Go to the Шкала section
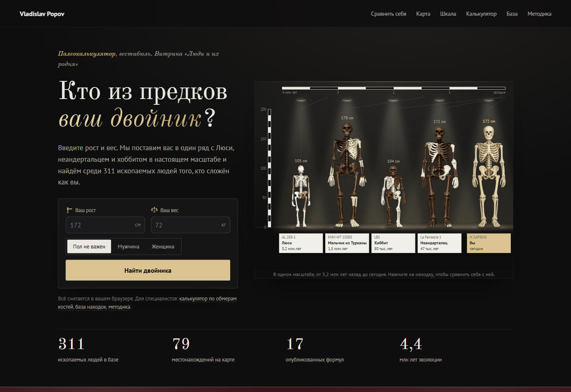 click(x=448, y=14)
